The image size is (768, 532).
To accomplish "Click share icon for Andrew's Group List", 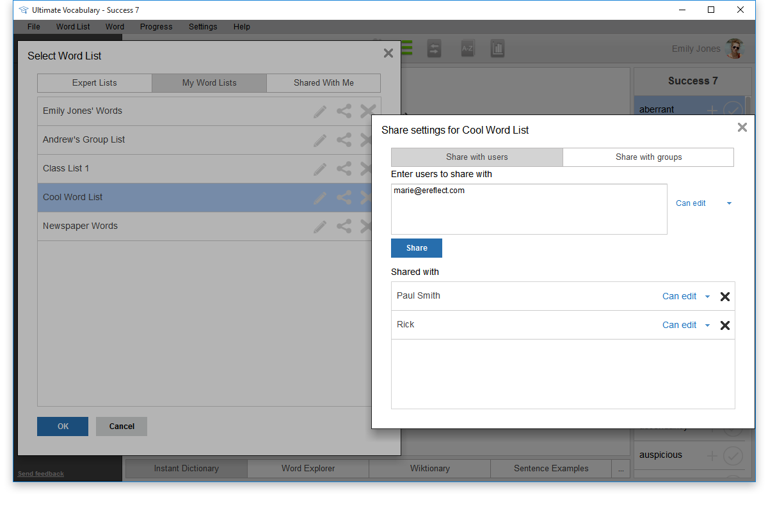I will [x=344, y=140].
